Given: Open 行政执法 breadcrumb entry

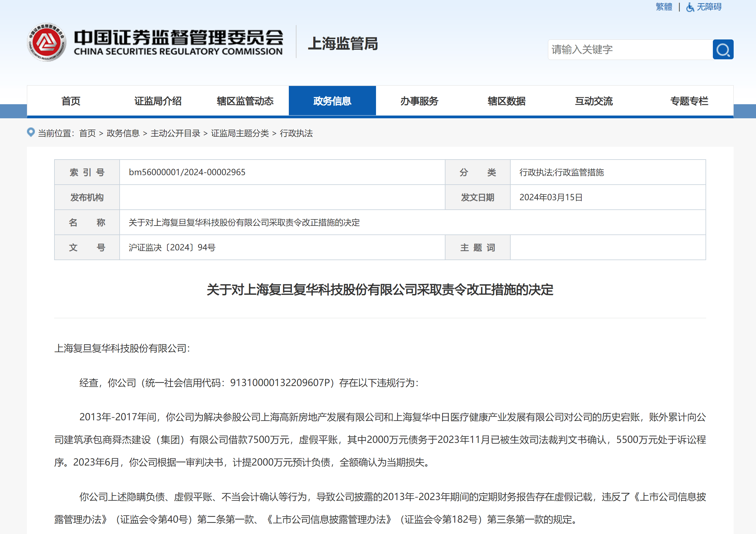Looking at the screenshot, I should click(x=296, y=134).
